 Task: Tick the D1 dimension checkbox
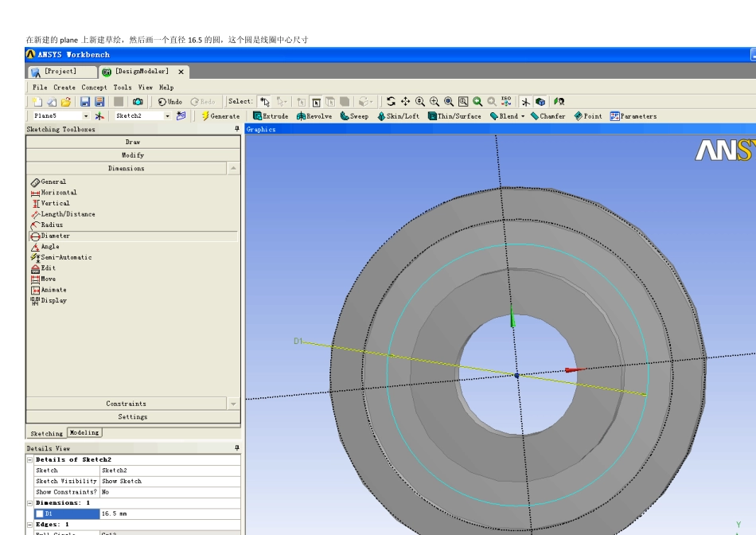point(39,514)
